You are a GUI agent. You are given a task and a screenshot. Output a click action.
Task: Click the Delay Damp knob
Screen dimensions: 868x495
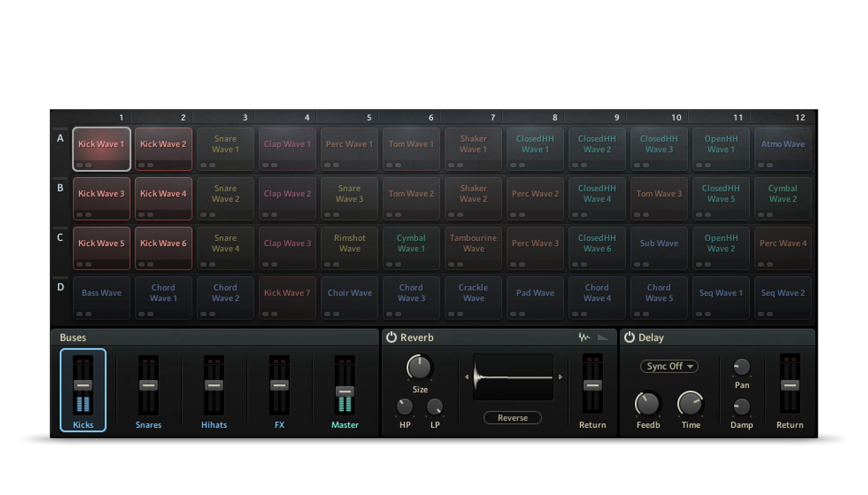click(x=742, y=407)
